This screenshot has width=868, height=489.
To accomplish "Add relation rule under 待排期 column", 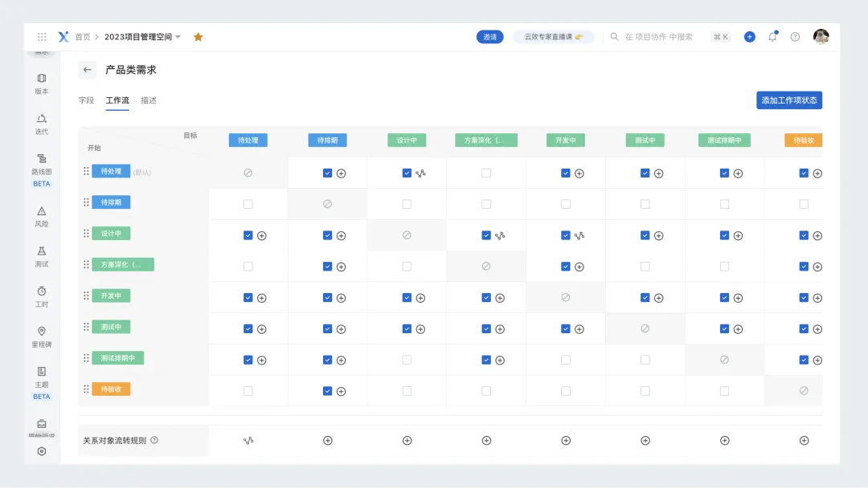I will click(x=328, y=441).
